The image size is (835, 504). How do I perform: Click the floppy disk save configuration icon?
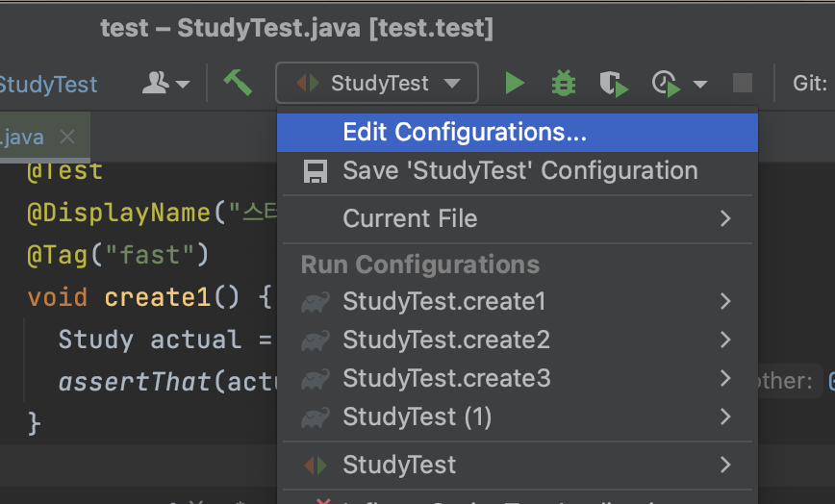click(x=316, y=172)
